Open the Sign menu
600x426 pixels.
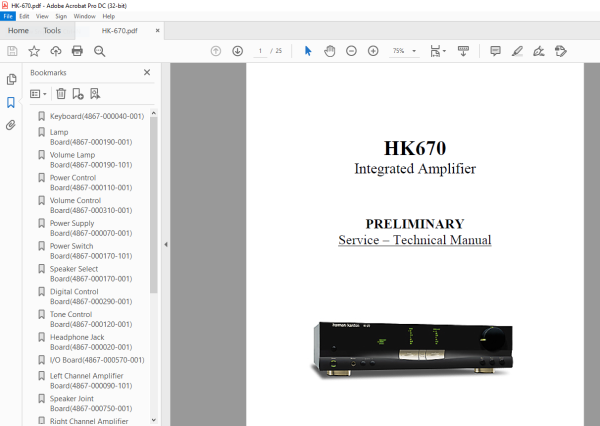pos(61,16)
